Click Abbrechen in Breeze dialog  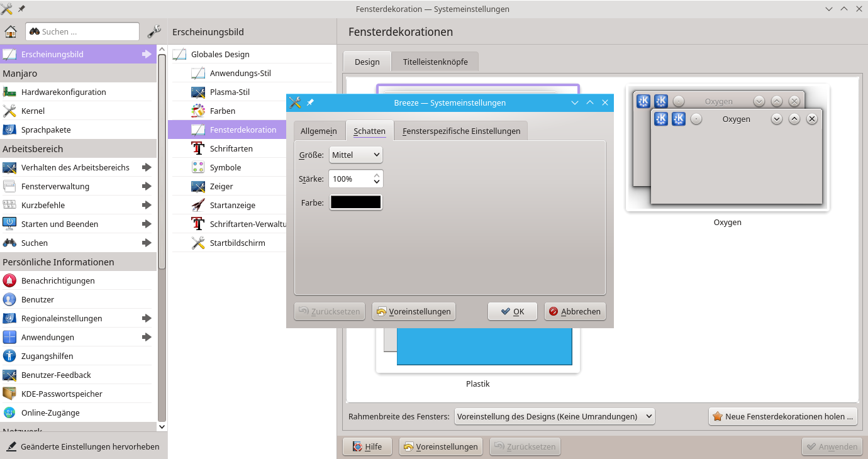click(x=575, y=311)
